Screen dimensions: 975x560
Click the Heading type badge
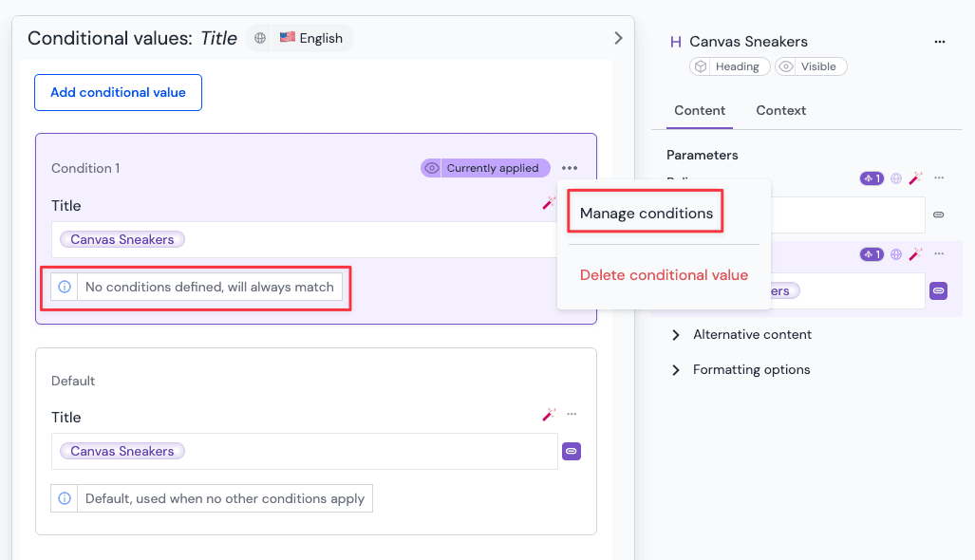click(729, 66)
